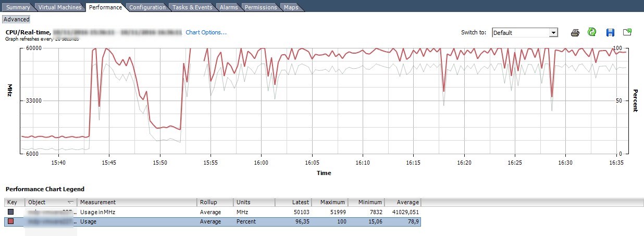Click the gray key swatch for Usage in MHz

tap(11, 212)
